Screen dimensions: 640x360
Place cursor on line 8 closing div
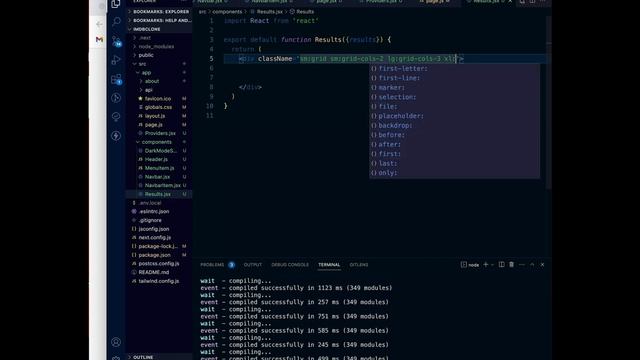pos(250,87)
